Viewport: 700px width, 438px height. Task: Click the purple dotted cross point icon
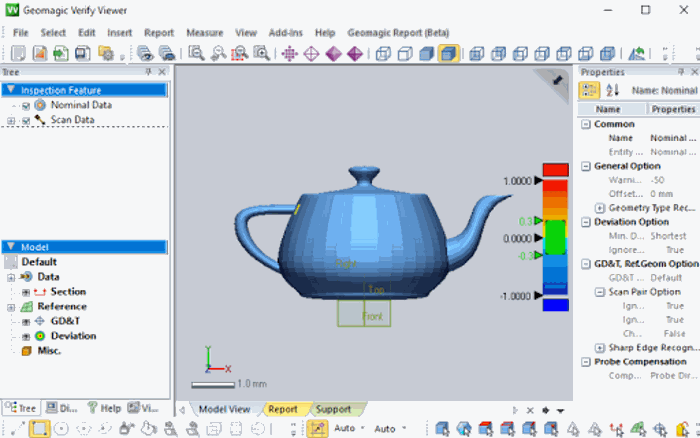289,54
